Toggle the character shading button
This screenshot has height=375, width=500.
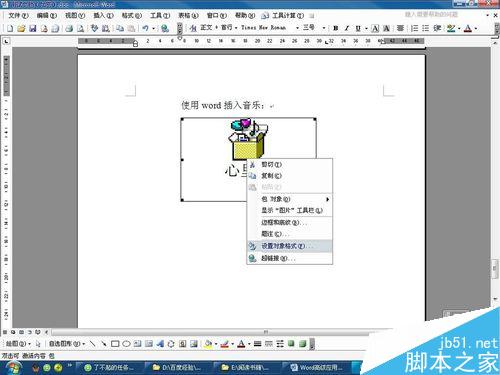coord(386,28)
